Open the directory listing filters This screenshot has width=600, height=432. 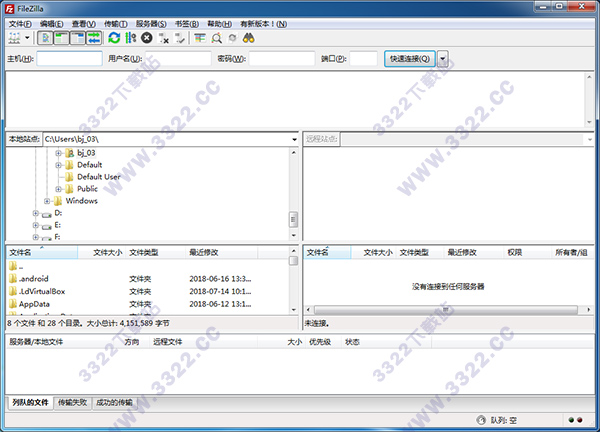click(x=200, y=38)
